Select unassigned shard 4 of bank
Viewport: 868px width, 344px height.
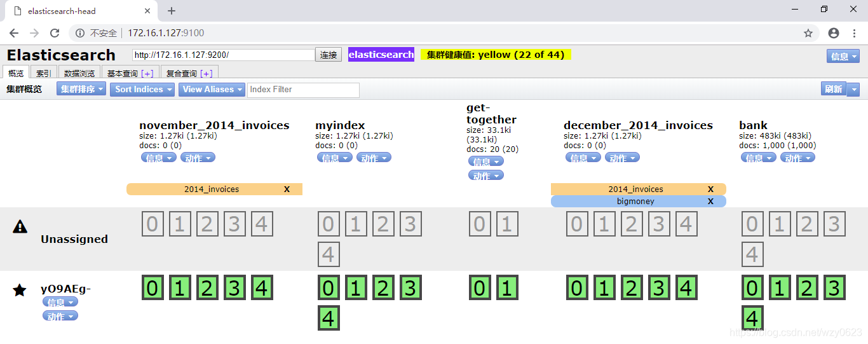pos(752,254)
